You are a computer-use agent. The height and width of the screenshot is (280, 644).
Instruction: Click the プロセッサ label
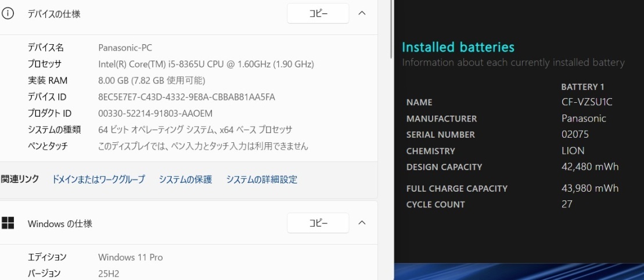tap(44, 64)
